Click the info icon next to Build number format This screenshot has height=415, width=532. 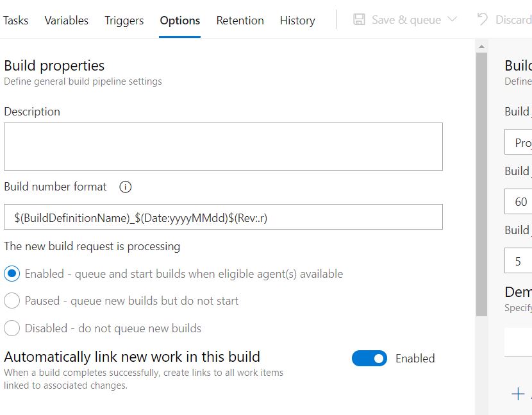[126, 187]
